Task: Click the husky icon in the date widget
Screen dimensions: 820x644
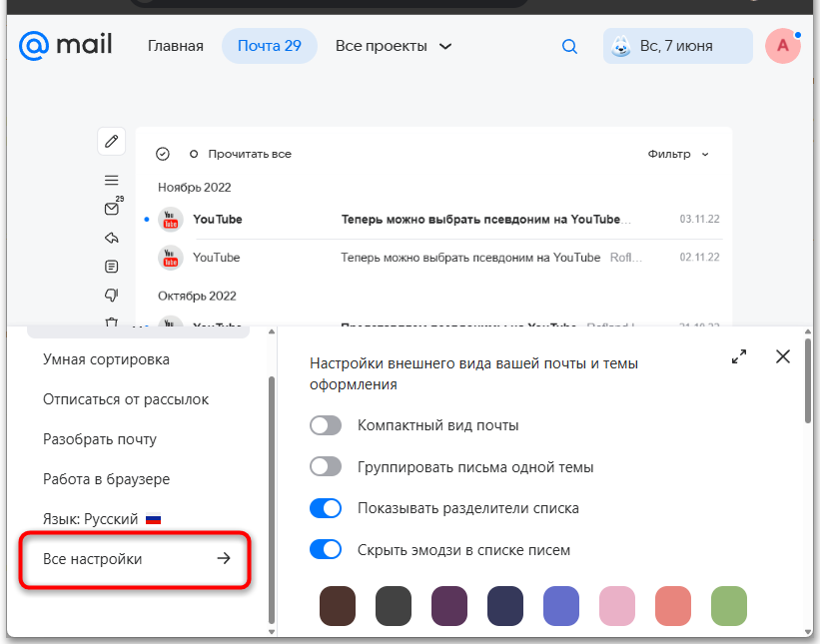Action: (621, 46)
